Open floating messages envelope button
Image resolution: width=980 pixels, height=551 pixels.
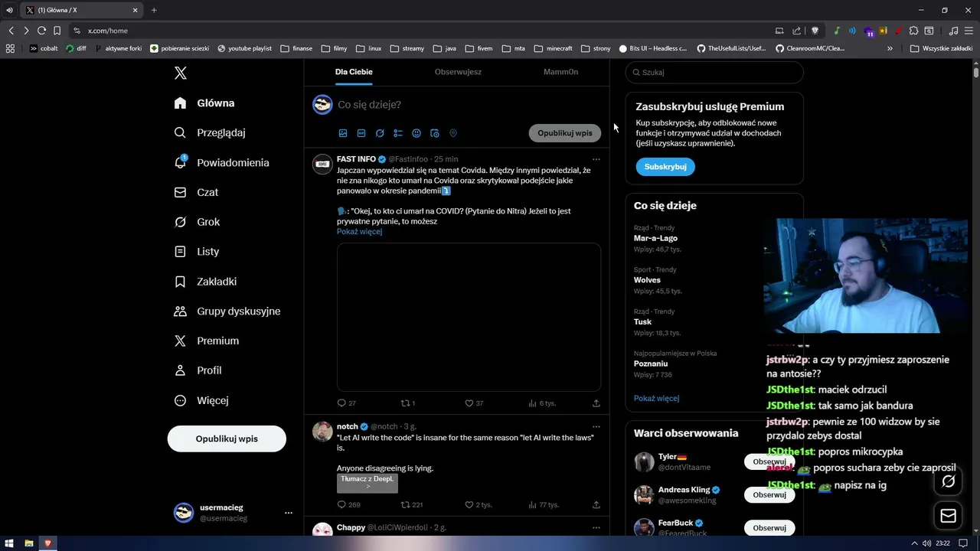click(x=949, y=516)
